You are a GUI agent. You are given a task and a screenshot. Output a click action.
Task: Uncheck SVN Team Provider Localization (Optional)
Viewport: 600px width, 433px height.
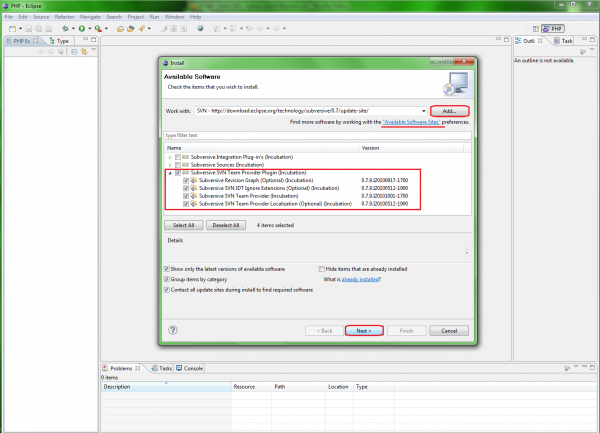point(186,204)
